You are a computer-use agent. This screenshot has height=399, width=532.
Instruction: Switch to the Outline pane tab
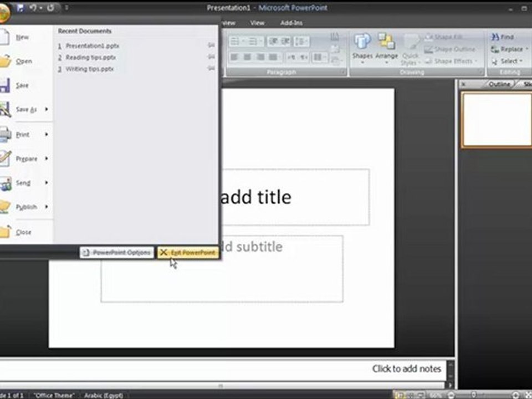[499, 84]
